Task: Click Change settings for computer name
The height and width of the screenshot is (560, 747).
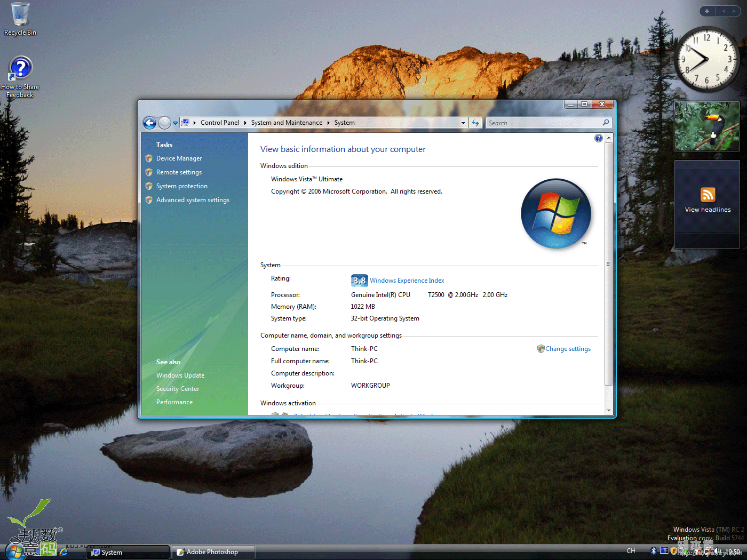Action: pyautogui.click(x=568, y=349)
